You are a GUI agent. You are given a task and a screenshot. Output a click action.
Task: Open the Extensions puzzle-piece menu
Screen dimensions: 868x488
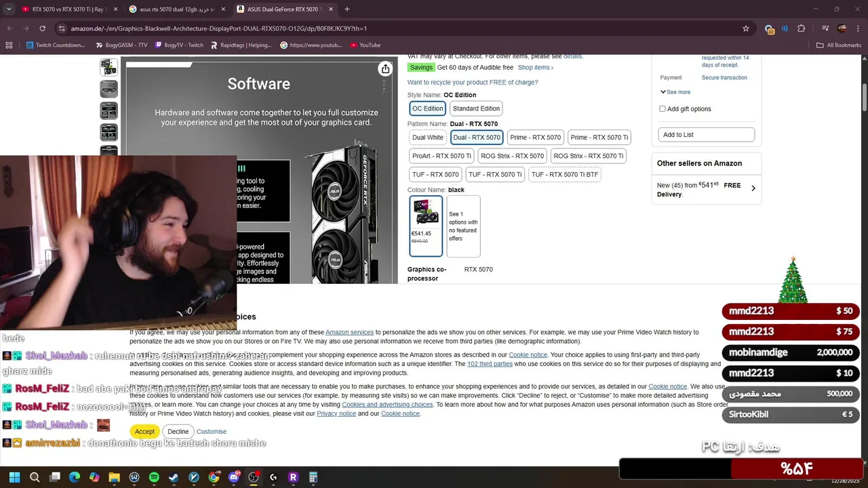[802, 28]
